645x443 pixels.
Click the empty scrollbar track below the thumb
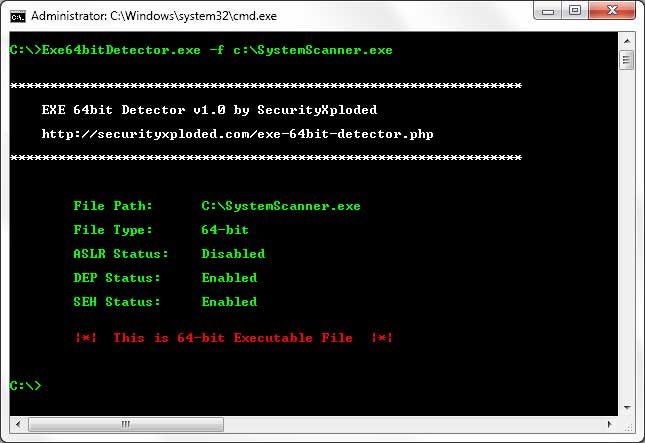[627, 250]
